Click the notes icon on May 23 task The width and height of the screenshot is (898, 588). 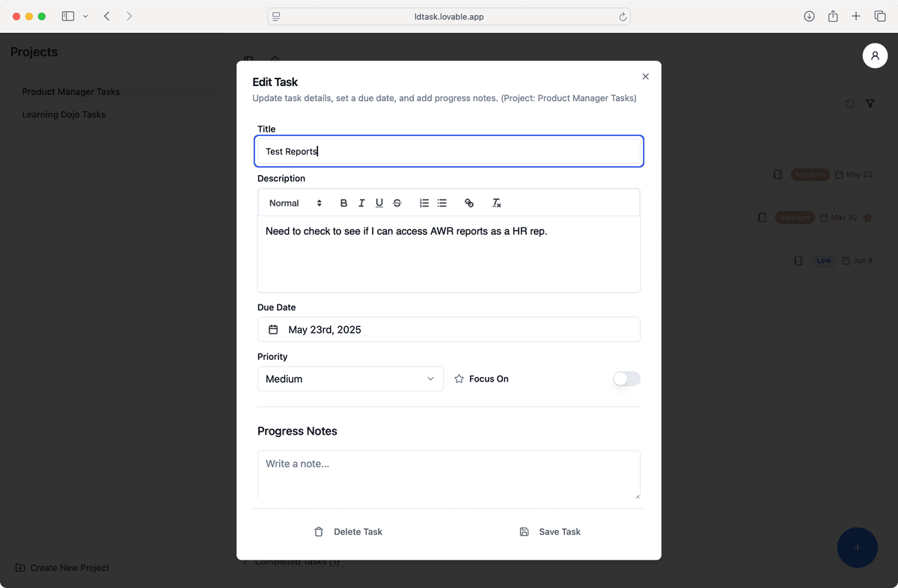click(778, 174)
